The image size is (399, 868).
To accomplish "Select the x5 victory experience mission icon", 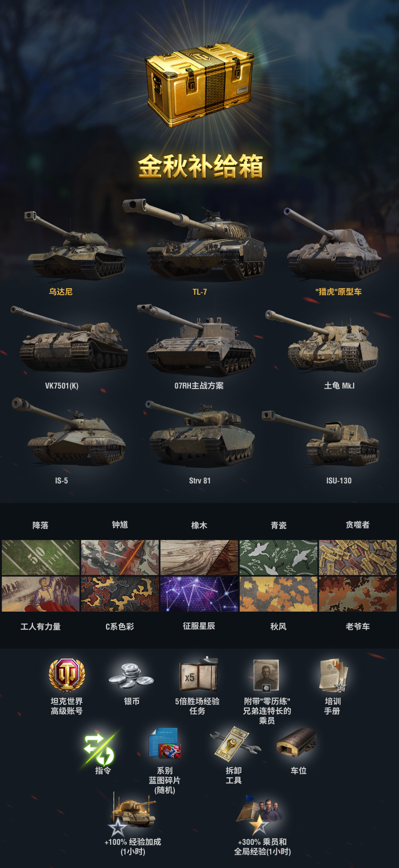I will (198, 675).
